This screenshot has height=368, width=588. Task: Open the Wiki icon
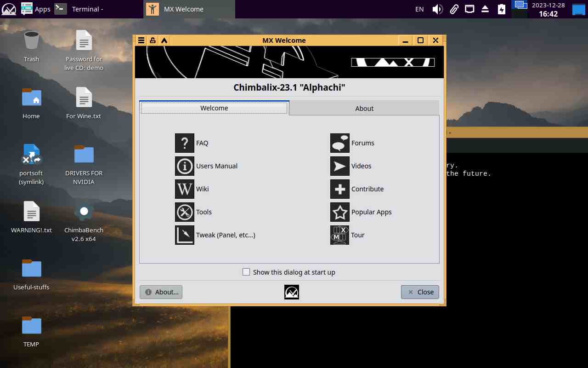point(185,189)
